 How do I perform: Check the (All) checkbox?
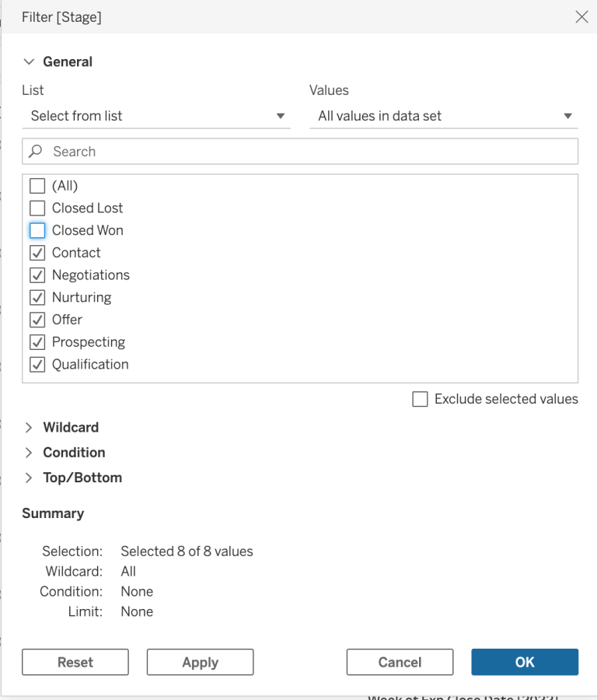pyautogui.click(x=37, y=185)
